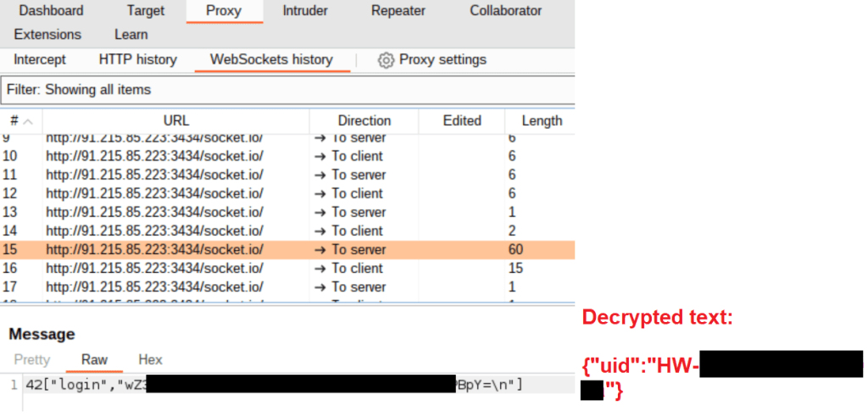868x417 pixels.
Task: Switch to HTTP history sub-tab
Action: 137,59
